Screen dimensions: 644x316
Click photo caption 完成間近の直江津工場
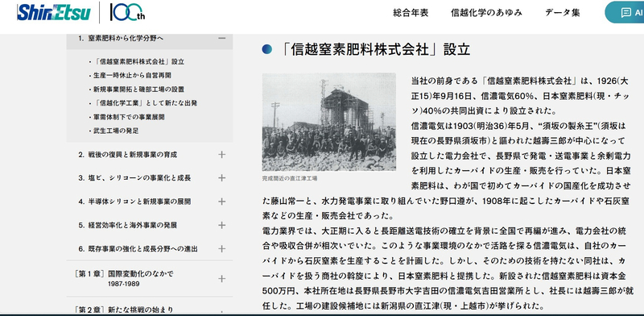click(x=290, y=179)
